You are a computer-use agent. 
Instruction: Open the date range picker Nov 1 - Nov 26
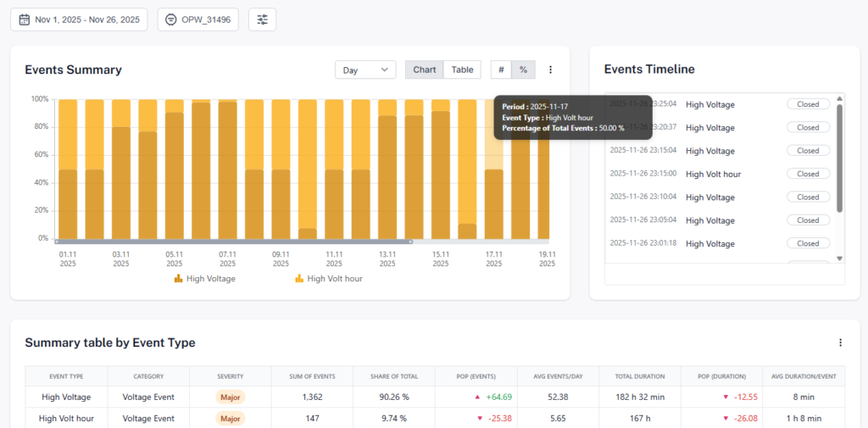tap(79, 19)
